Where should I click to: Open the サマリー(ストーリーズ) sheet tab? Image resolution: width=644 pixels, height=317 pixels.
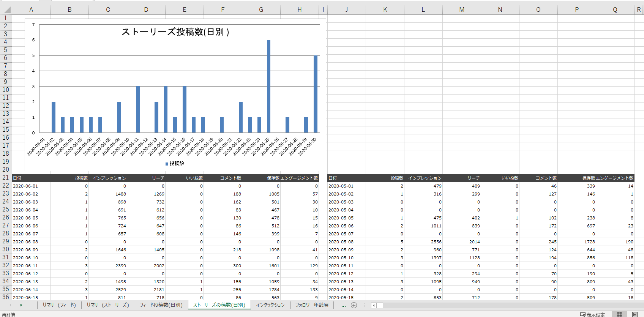pos(107,305)
